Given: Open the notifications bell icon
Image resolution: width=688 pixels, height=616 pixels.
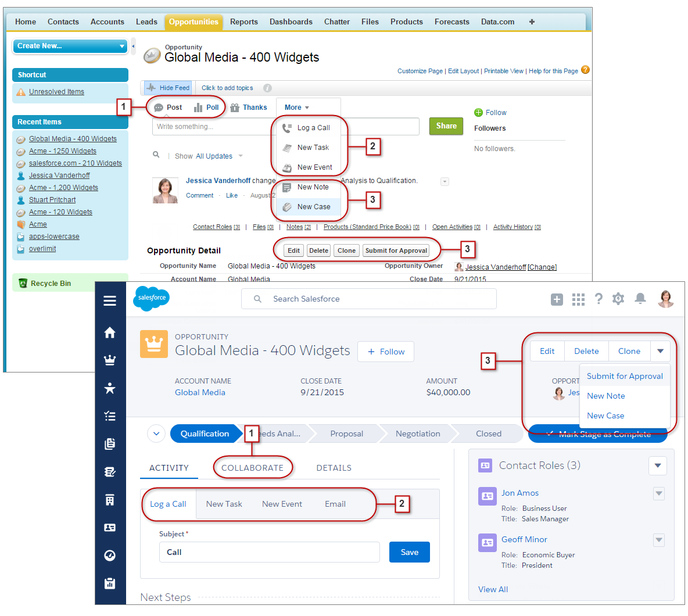Looking at the screenshot, I should click(x=640, y=299).
